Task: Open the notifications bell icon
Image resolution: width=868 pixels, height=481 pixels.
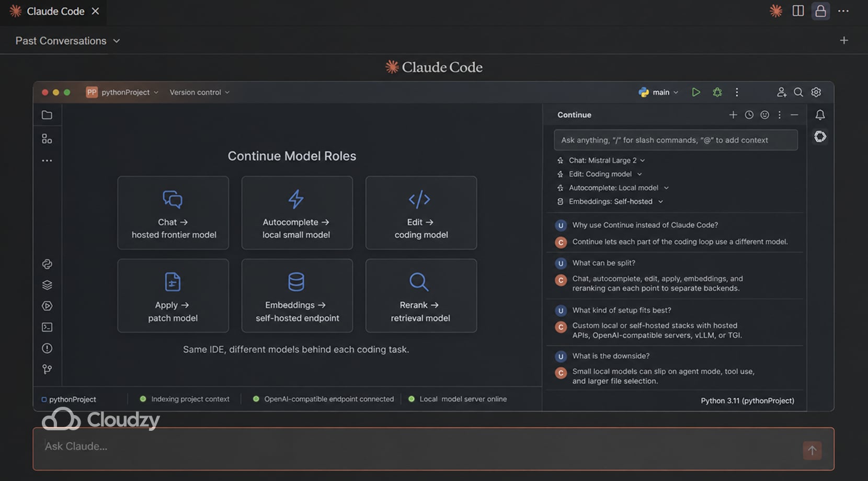Action: [820, 114]
